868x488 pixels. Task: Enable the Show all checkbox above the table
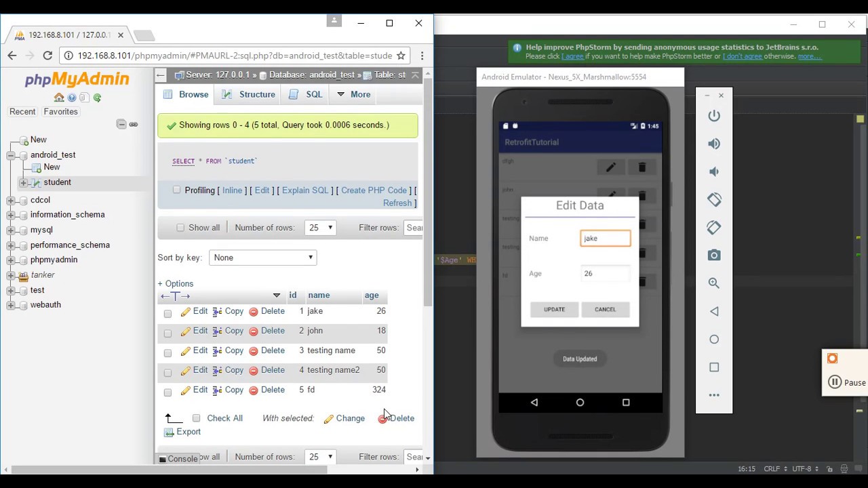point(180,228)
